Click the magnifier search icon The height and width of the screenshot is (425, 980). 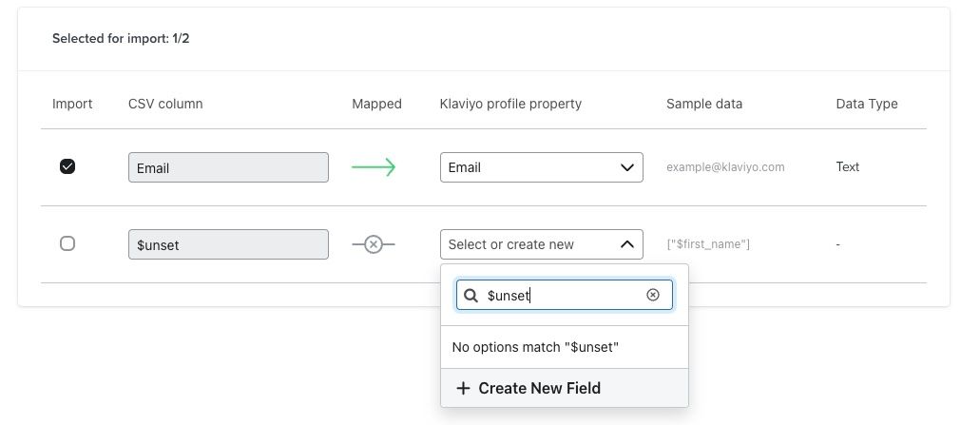pyautogui.click(x=471, y=295)
